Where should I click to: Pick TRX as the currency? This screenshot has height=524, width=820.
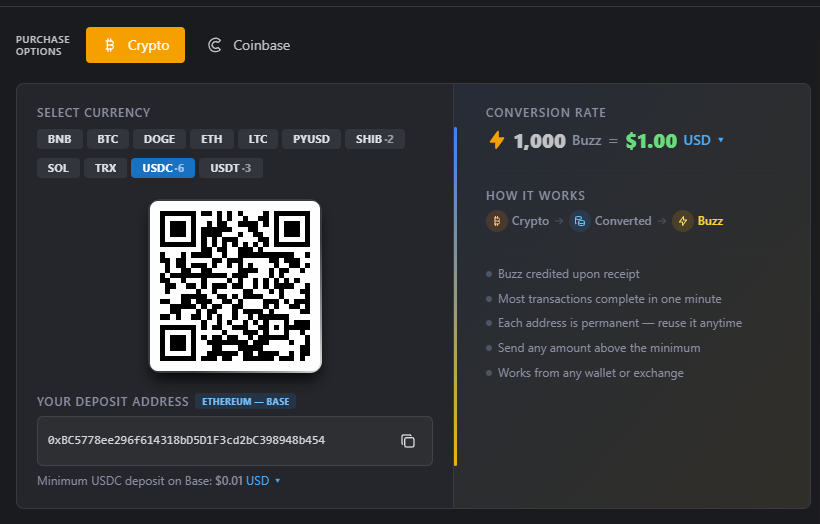click(106, 168)
